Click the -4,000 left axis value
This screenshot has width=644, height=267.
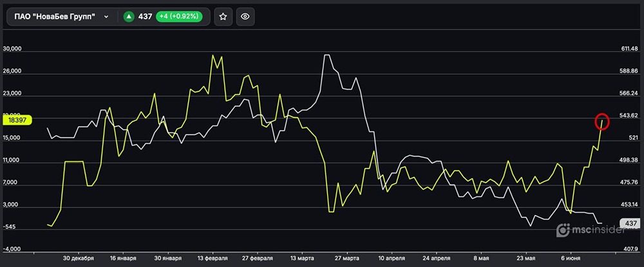(13, 249)
